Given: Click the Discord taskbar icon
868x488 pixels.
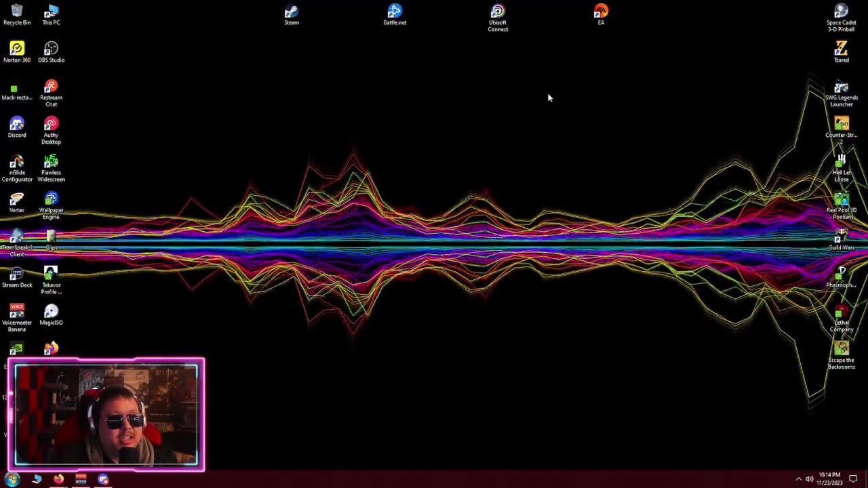Looking at the screenshot, I should coord(103,479).
